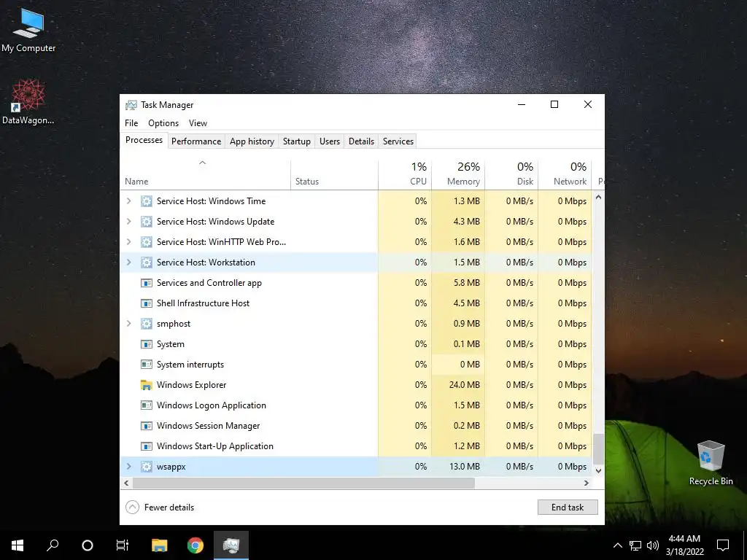Open the Options menu
This screenshot has width=747, height=560.
pyautogui.click(x=163, y=123)
